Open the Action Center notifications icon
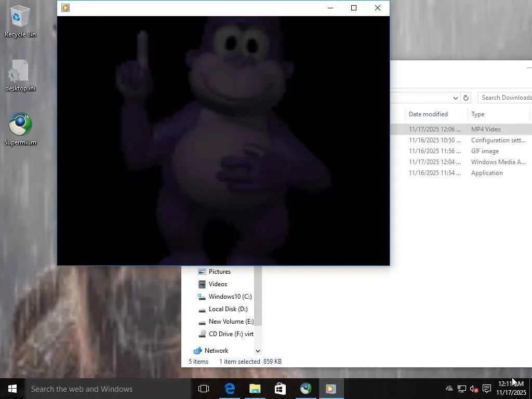The width and height of the screenshot is (532, 399). [487, 389]
